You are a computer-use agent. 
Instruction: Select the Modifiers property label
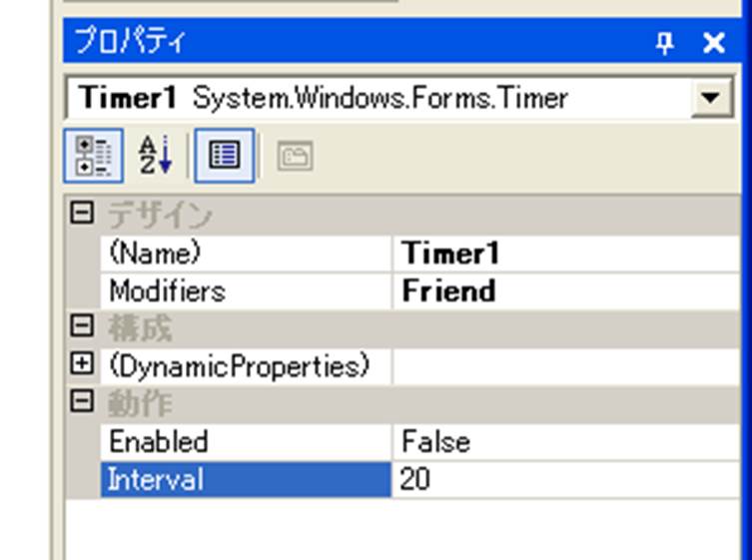[x=167, y=290]
